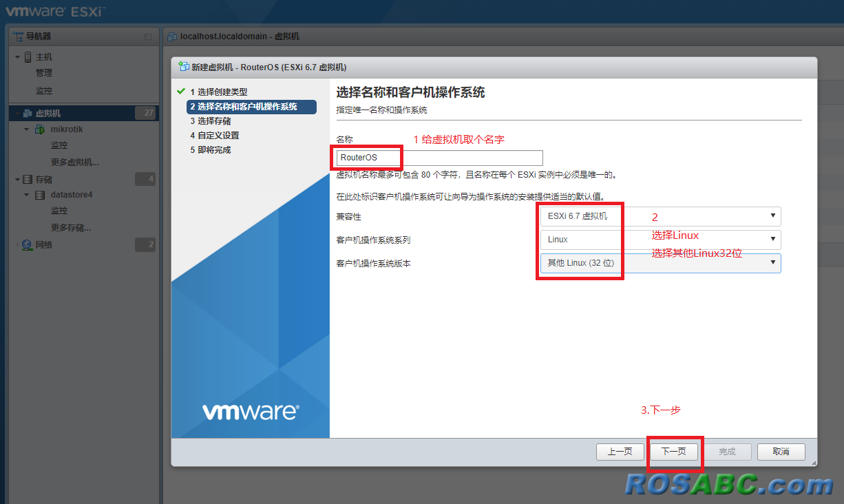Select step 2 选择名称和客户机操作系统
844x504 pixels.
pyautogui.click(x=251, y=107)
